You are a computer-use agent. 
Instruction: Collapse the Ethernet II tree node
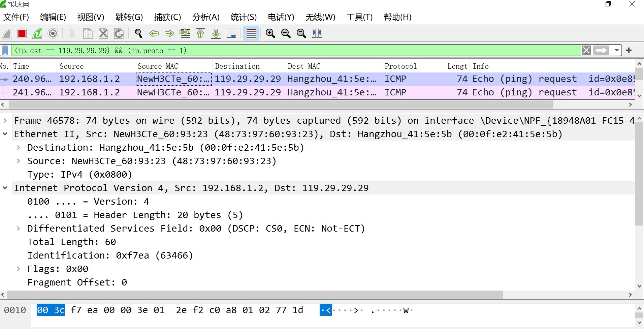click(x=5, y=134)
